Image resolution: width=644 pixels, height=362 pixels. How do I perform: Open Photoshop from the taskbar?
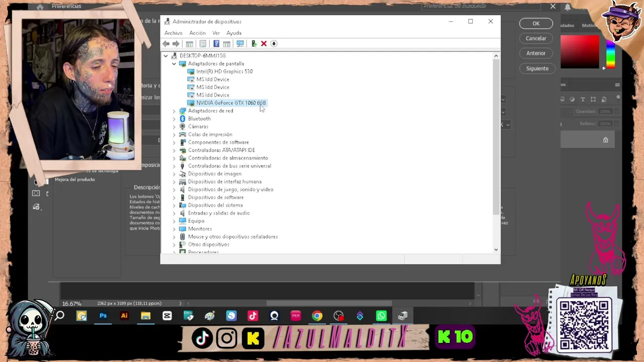click(103, 316)
